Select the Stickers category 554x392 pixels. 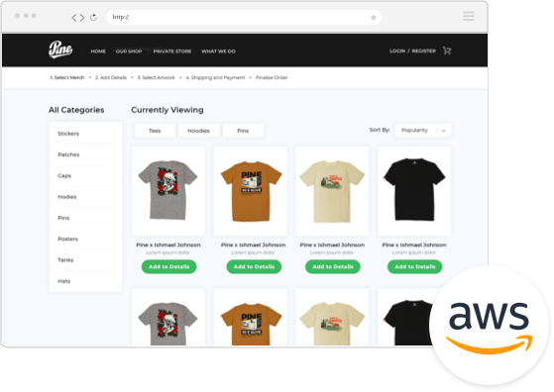tap(68, 134)
